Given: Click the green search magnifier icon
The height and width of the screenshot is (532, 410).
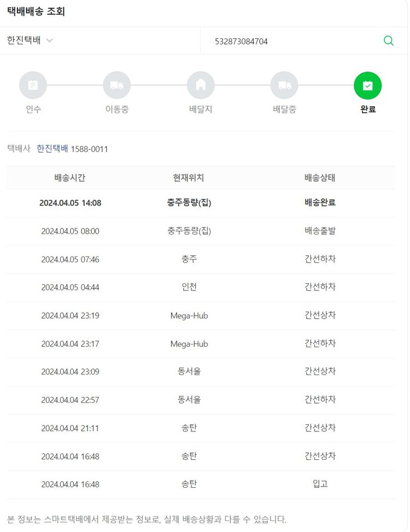Looking at the screenshot, I should point(388,41).
